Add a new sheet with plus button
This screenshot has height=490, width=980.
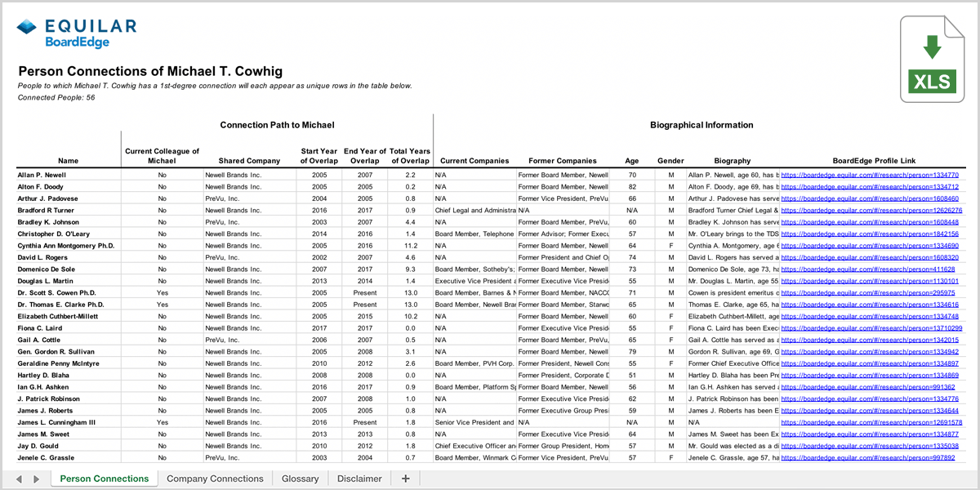405,479
